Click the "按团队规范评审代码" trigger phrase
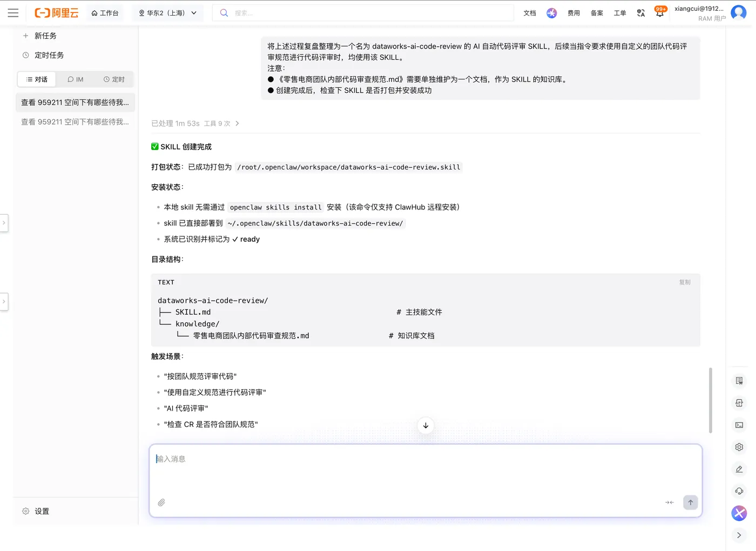The image size is (756, 551). (x=200, y=376)
